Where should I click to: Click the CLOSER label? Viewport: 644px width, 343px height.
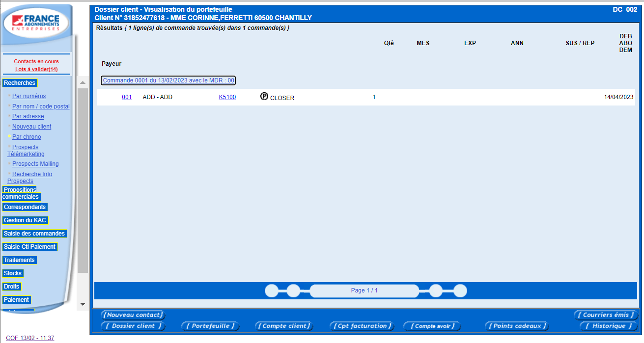click(x=282, y=98)
